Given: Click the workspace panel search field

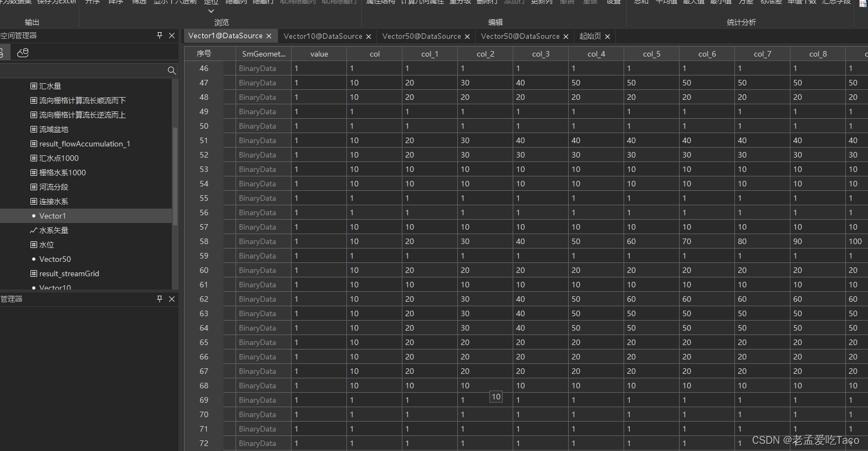Looking at the screenshot, I should coord(83,70).
